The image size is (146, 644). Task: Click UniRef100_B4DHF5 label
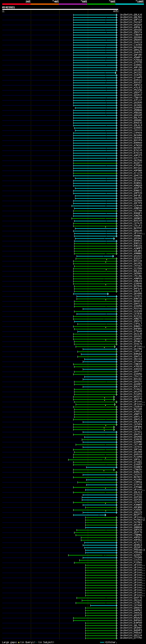131,630
